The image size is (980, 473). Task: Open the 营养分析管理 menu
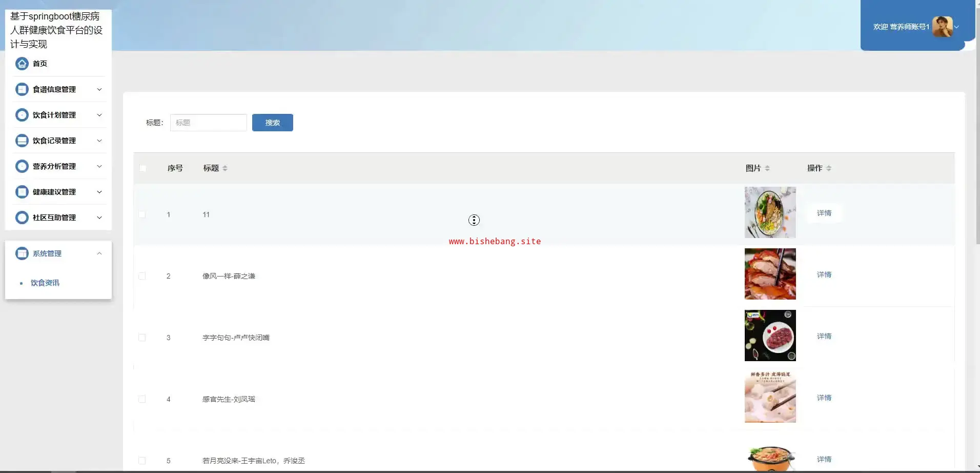coord(58,166)
